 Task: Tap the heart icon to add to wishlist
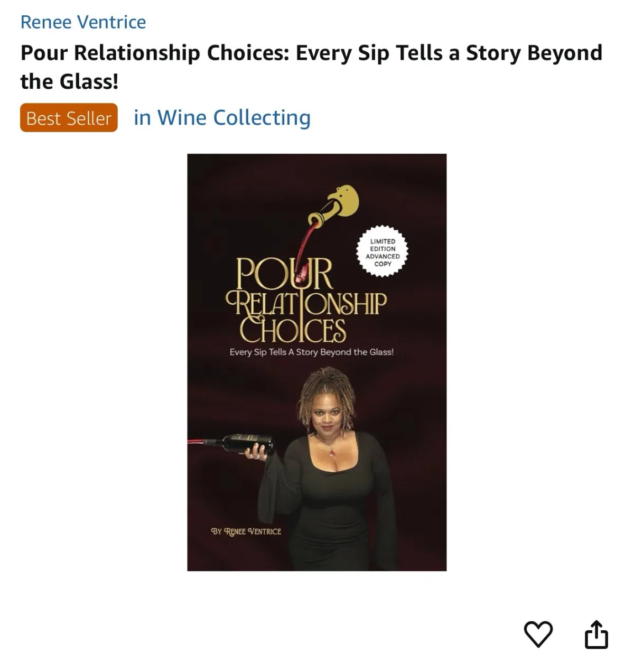(x=538, y=634)
